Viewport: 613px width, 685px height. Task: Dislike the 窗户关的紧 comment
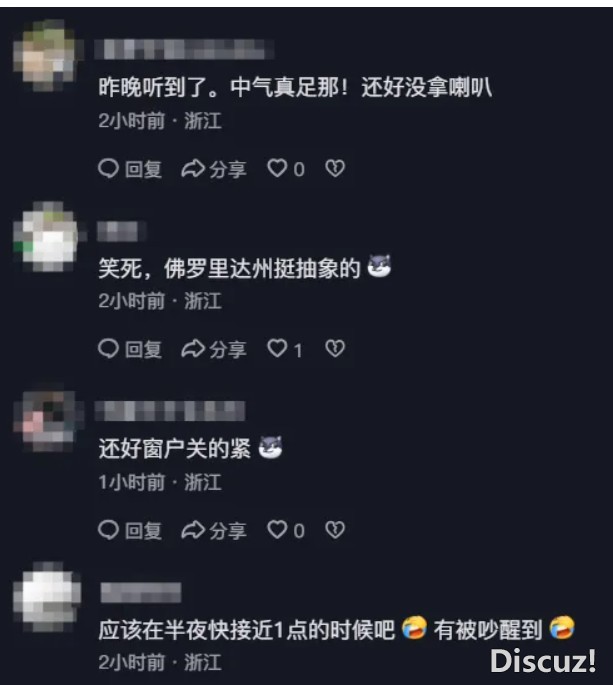pos(335,530)
